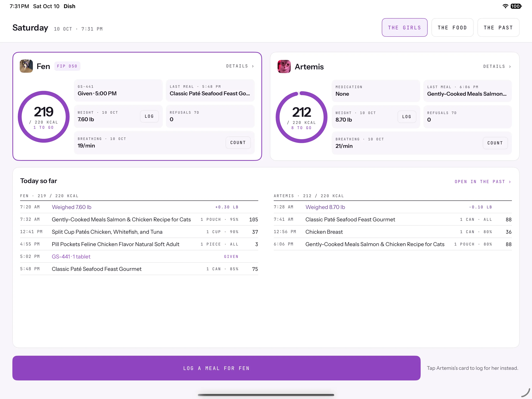The image size is (532, 399).
Task: Open Fen's profile photo
Action: [x=26, y=66]
